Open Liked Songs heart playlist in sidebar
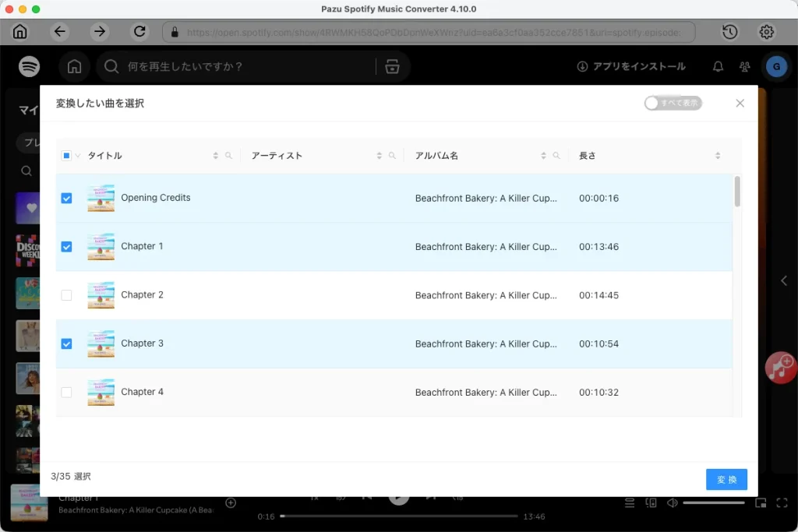 tap(27, 208)
